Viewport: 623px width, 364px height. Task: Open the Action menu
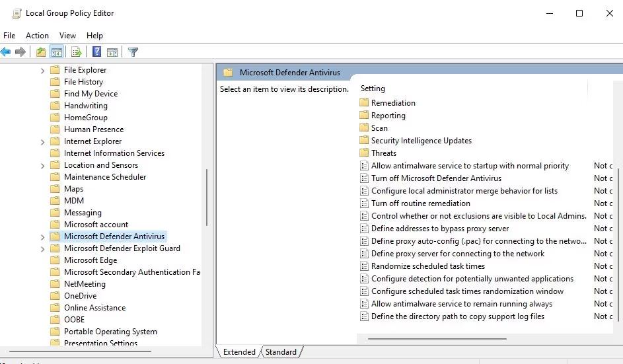pyautogui.click(x=37, y=36)
